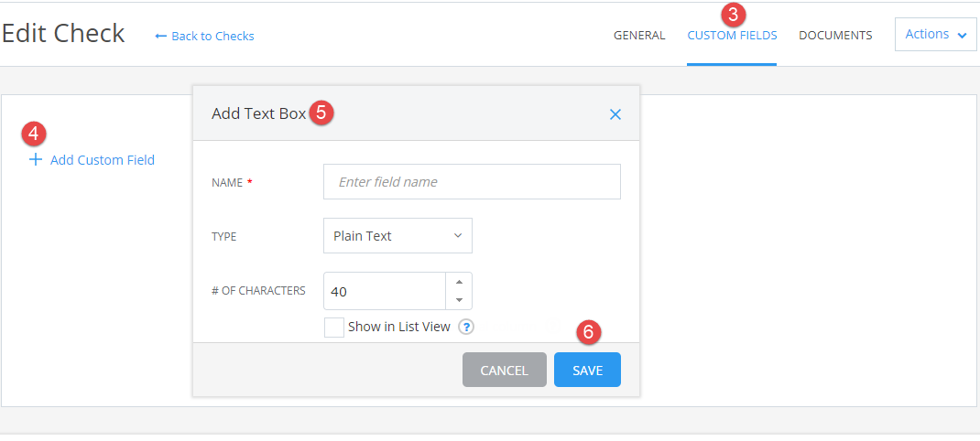Screen dimensions: 980x441
Task: Close the Add Text Box dialog
Action: tap(615, 114)
